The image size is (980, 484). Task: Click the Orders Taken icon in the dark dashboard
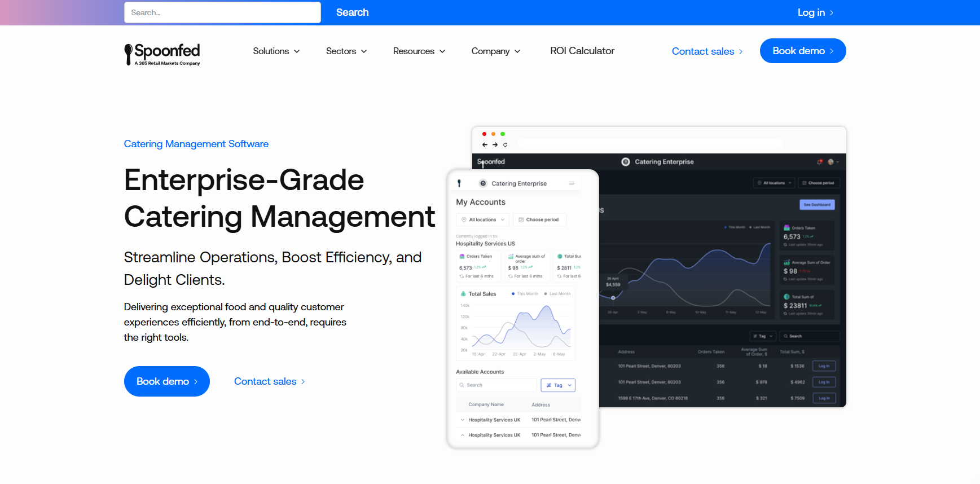[786, 228]
